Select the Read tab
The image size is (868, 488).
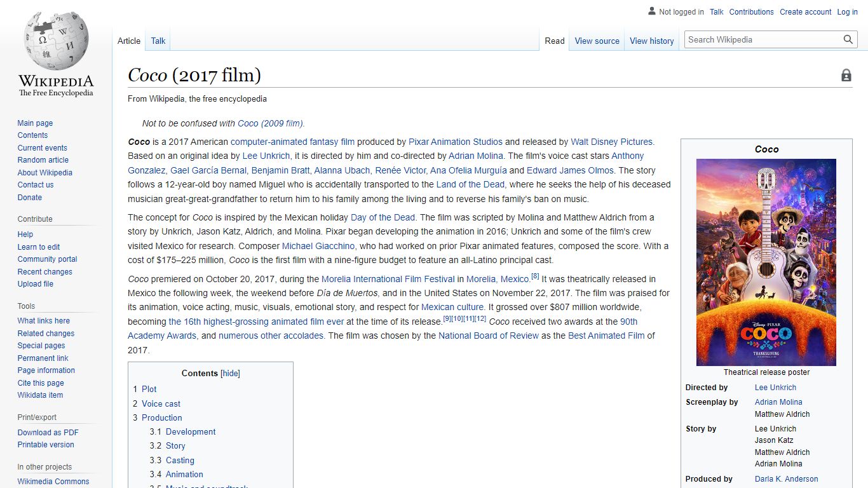(555, 41)
